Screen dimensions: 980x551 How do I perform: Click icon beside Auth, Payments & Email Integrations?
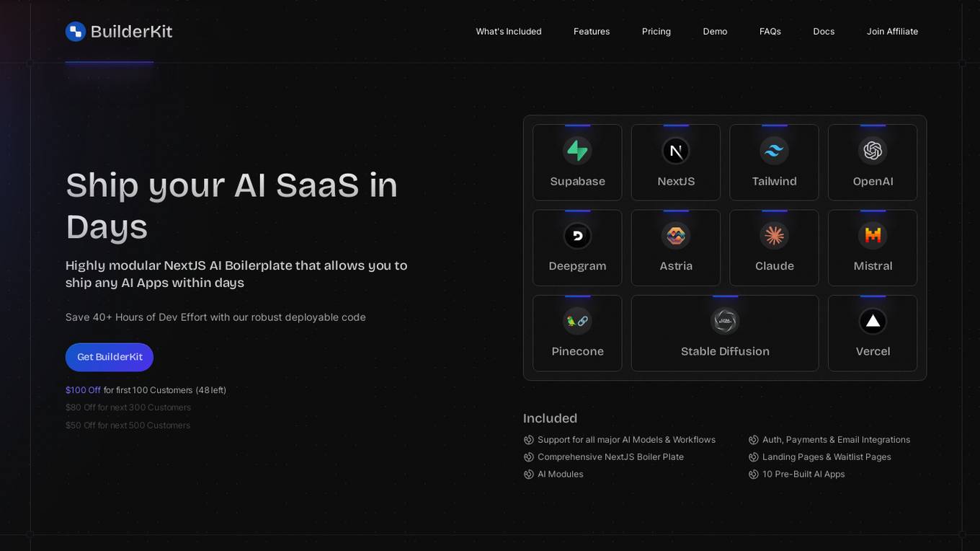753,440
